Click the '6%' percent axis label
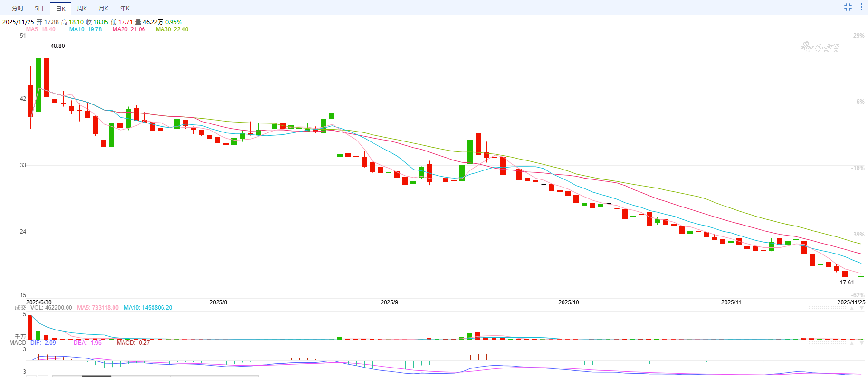The width and height of the screenshot is (868, 377). [860, 102]
